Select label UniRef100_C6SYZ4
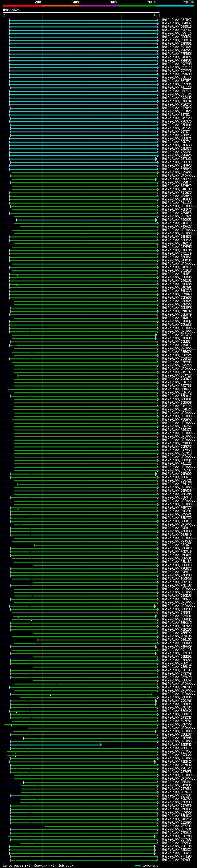The height and width of the screenshot is (868, 197). [177, 91]
